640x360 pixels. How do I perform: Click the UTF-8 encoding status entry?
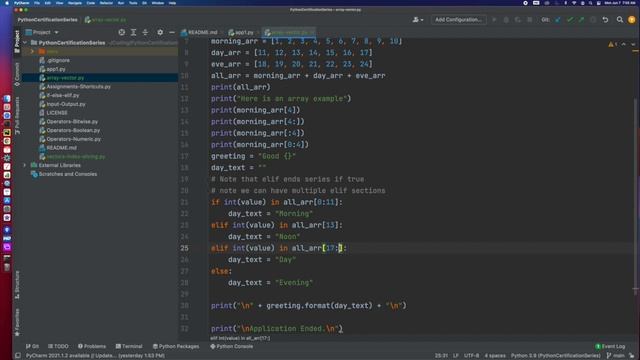coord(471,356)
